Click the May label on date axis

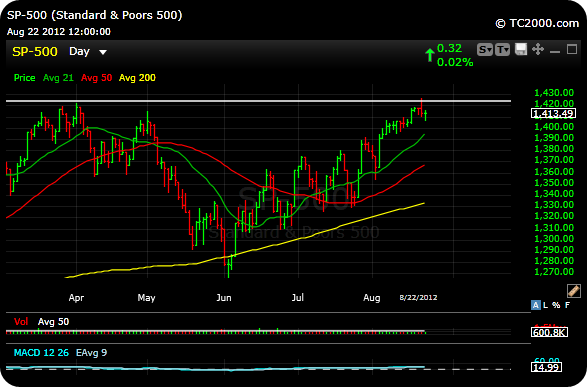(146, 298)
